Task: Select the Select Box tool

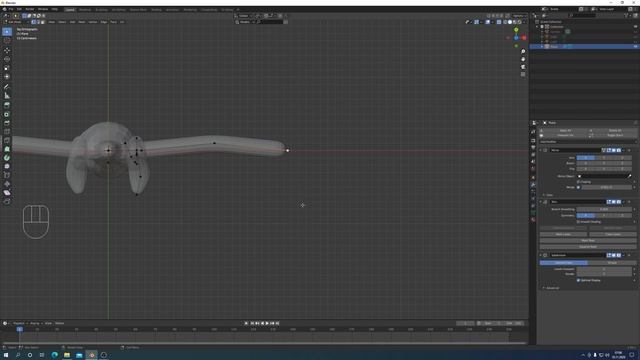Action: (7, 32)
